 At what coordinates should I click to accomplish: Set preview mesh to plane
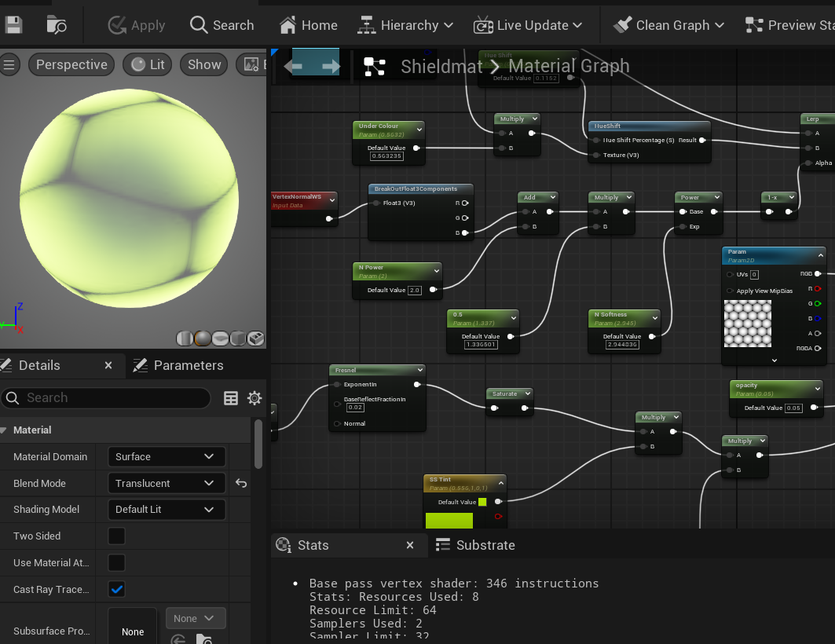(220, 338)
